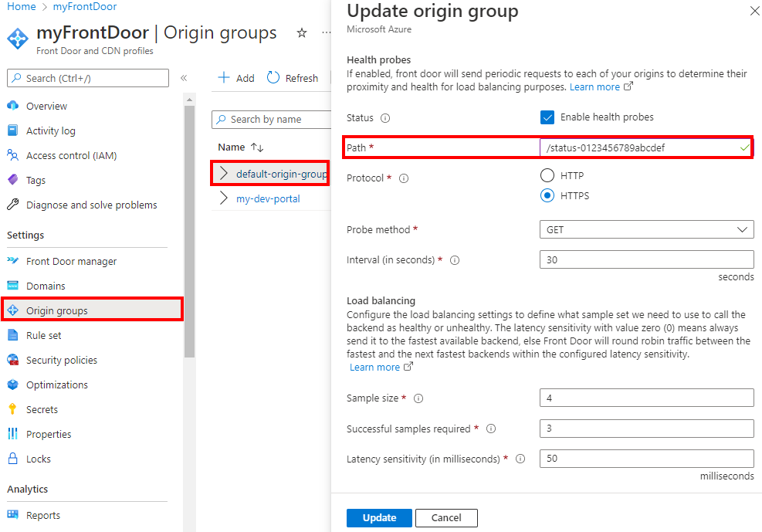Select the Front Door manager entry
The image size is (762, 532).
coord(73,261)
